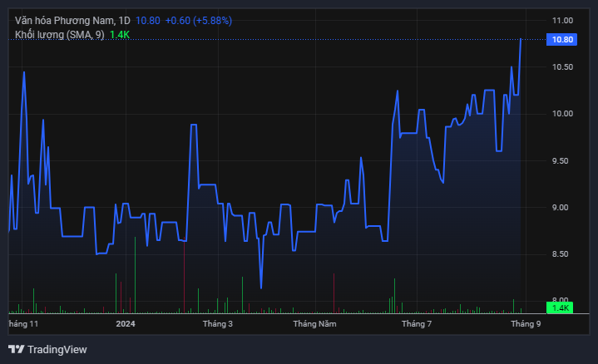598x364 pixels.
Task: Select the 2024 label on time axis
Action: click(x=126, y=324)
